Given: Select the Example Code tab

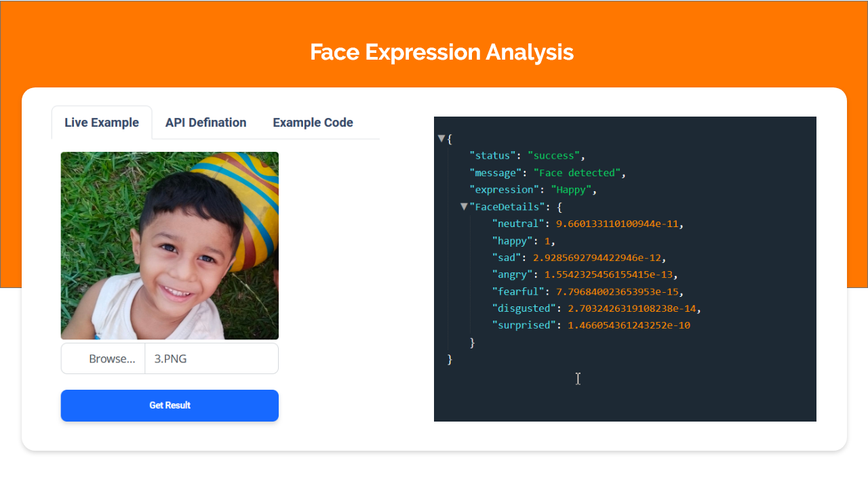Looking at the screenshot, I should pos(313,123).
